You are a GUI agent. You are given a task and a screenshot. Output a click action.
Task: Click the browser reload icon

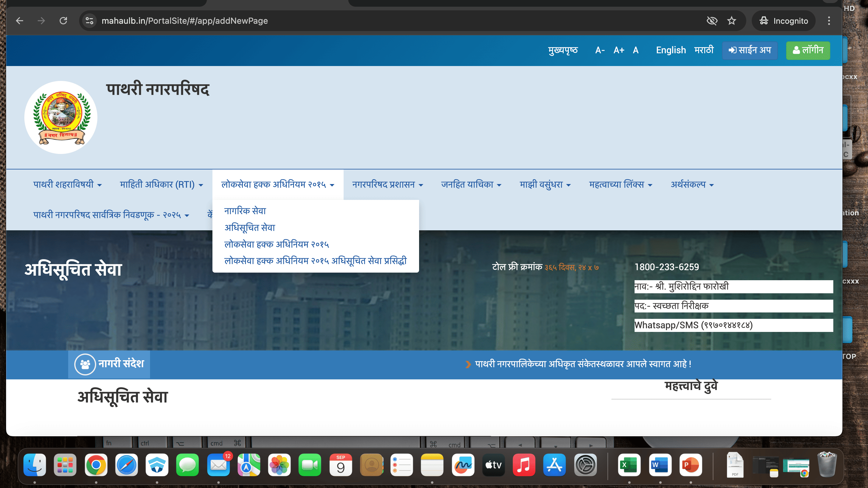point(63,21)
